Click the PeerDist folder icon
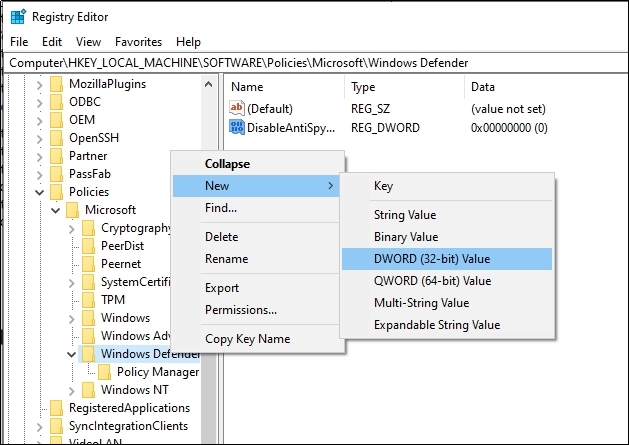 coord(89,246)
